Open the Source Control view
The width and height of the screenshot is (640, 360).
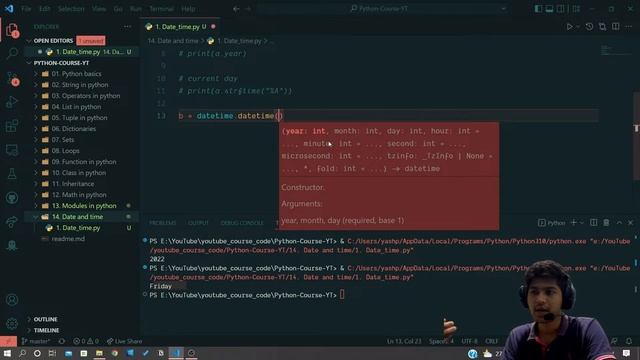click(x=12, y=78)
